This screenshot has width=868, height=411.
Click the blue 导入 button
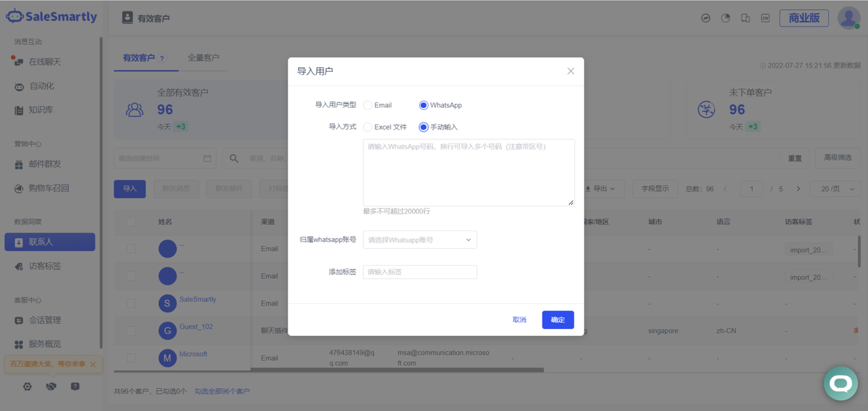(x=130, y=189)
